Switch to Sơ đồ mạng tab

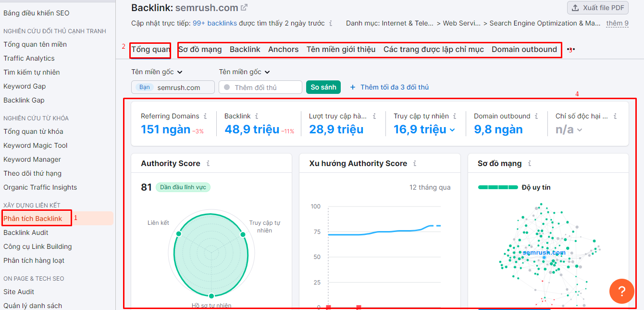pos(200,49)
